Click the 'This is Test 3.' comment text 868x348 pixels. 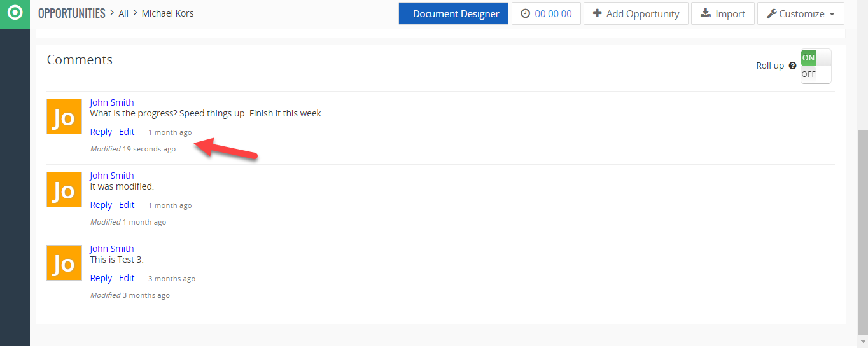[117, 260]
